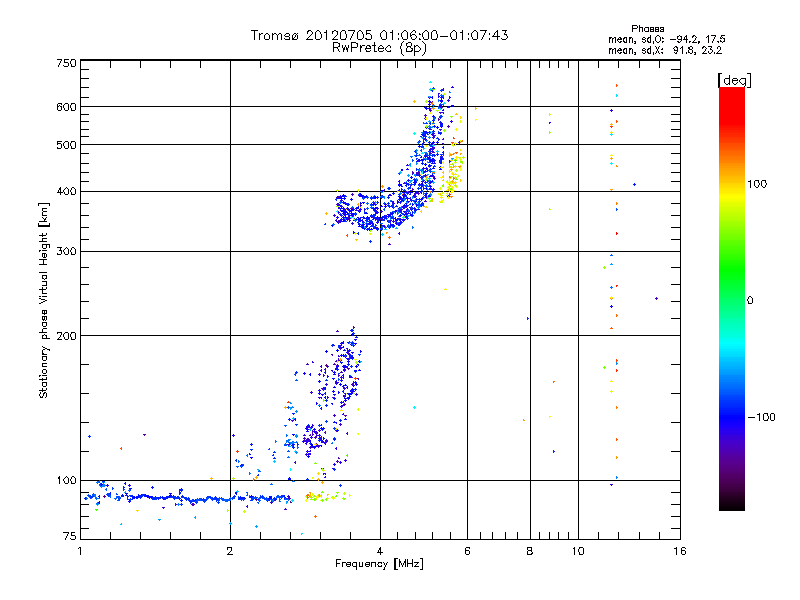This screenshot has width=800, height=600.
Task: Click the '[deg]' colorbar unit label
Action: pyautogui.click(x=734, y=80)
